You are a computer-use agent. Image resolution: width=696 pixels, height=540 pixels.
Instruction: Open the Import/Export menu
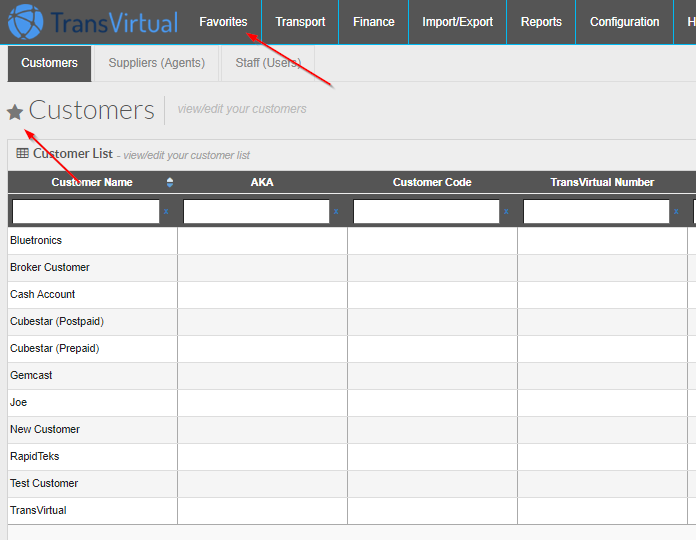click(457, 22)
